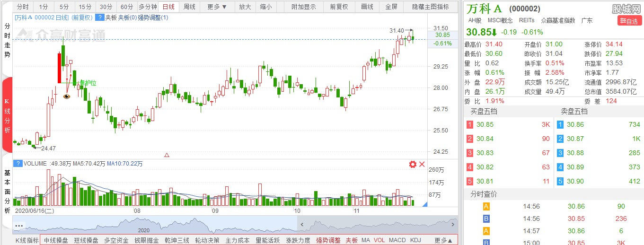Select the KDJ indicator
644x245 pixels.
(x=415, y=240)
